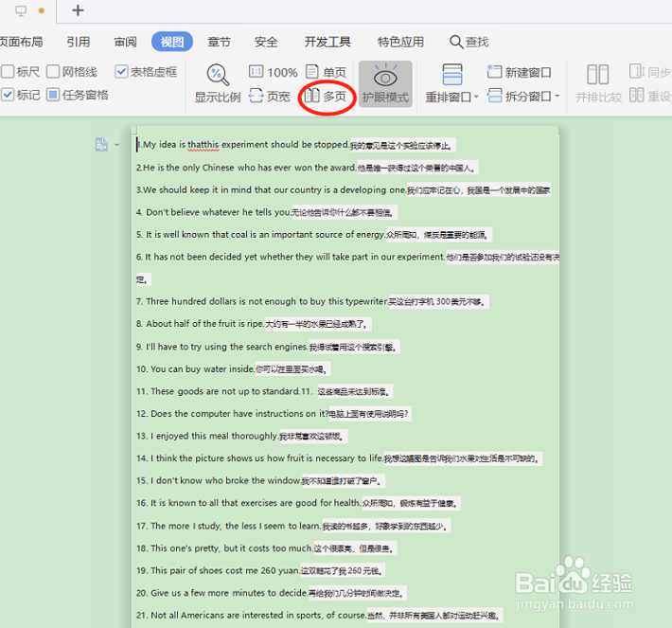Image resolution: width=672 pixels, height=628 pixels.
Task: Click line '9. I'll have to try using'
Action: [267, 347]
